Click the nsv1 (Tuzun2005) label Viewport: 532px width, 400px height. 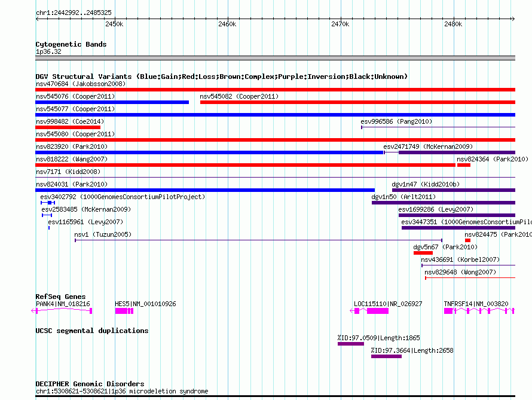point(103,234)
